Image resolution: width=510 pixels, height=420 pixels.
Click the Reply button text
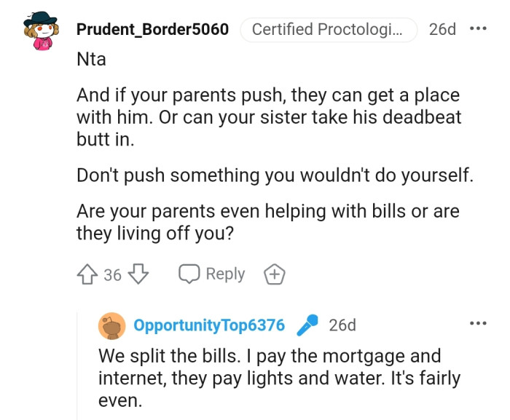point(225,274)
